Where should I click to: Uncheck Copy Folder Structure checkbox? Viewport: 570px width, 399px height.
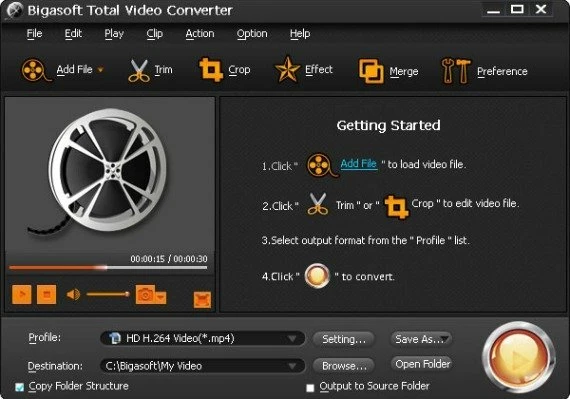[20, 387]
